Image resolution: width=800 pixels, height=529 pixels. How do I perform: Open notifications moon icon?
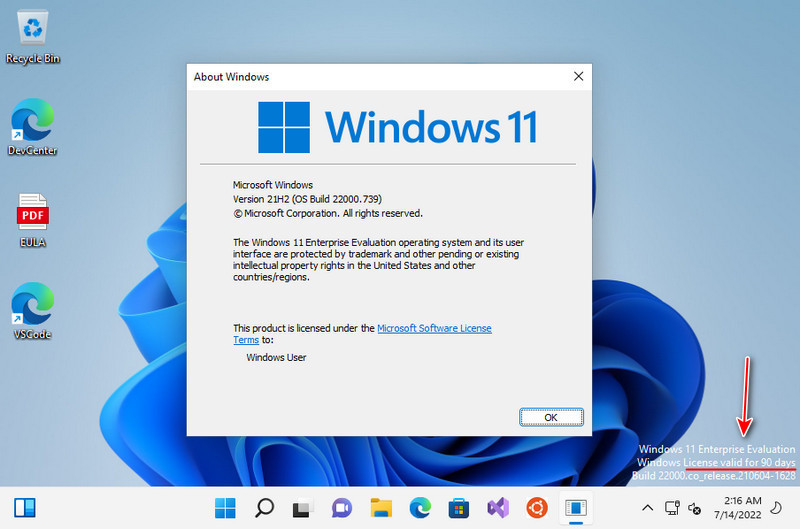pos(776,508)
